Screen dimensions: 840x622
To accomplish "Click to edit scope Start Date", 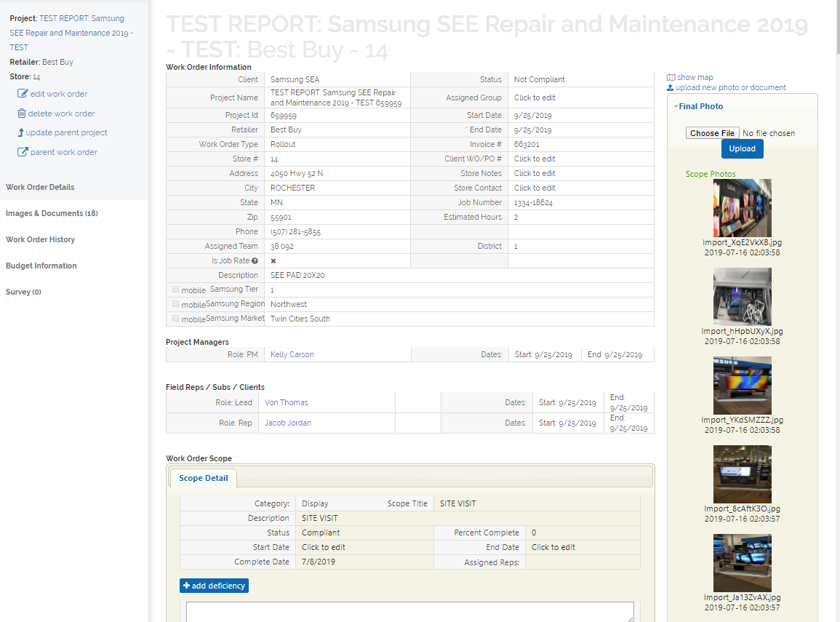I will click(x=323, y=547).
